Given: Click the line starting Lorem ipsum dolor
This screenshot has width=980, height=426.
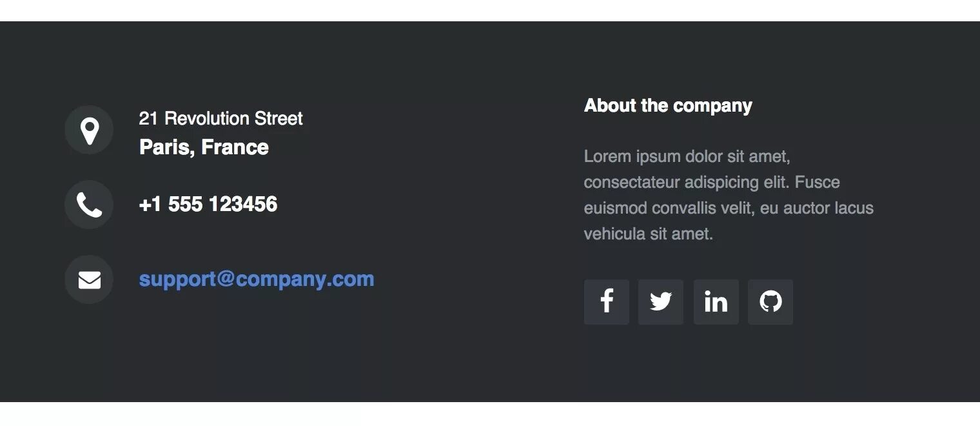Looking at the screenshot, I should click(687, 157).
